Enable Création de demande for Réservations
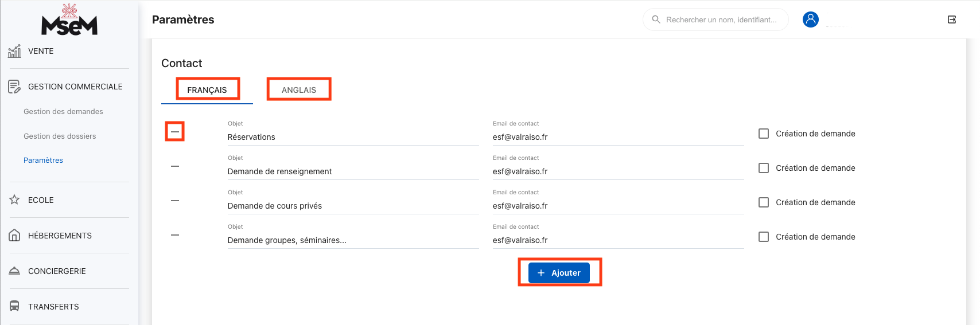The width and height of the screenshot is (980, 325). (764, 134)
